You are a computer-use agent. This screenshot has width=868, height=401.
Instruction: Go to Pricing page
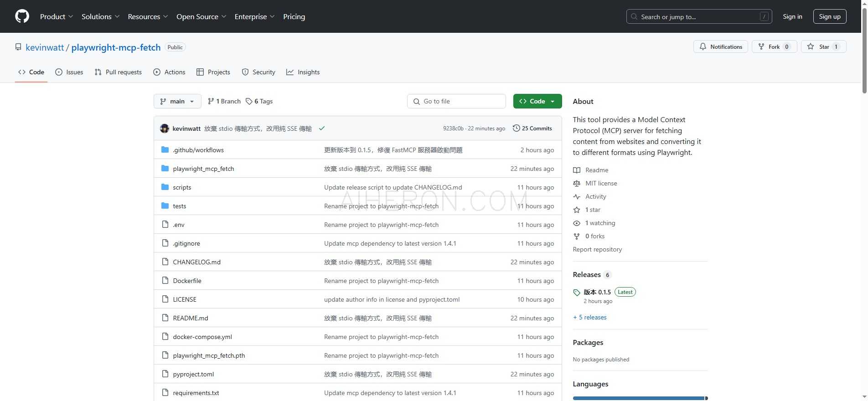(x=294, y=16)
